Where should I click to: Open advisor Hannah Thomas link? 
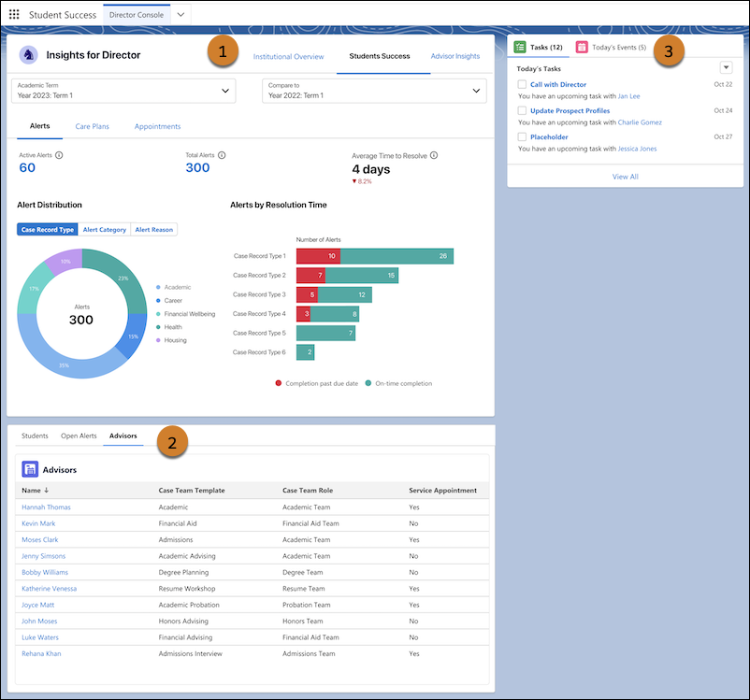coord(46,507)
